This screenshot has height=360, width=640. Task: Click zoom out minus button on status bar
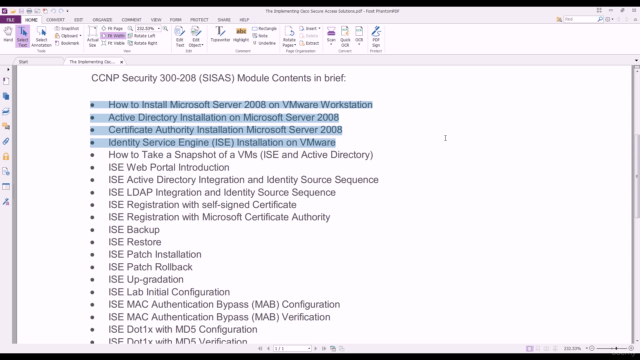tap(592, 349)
